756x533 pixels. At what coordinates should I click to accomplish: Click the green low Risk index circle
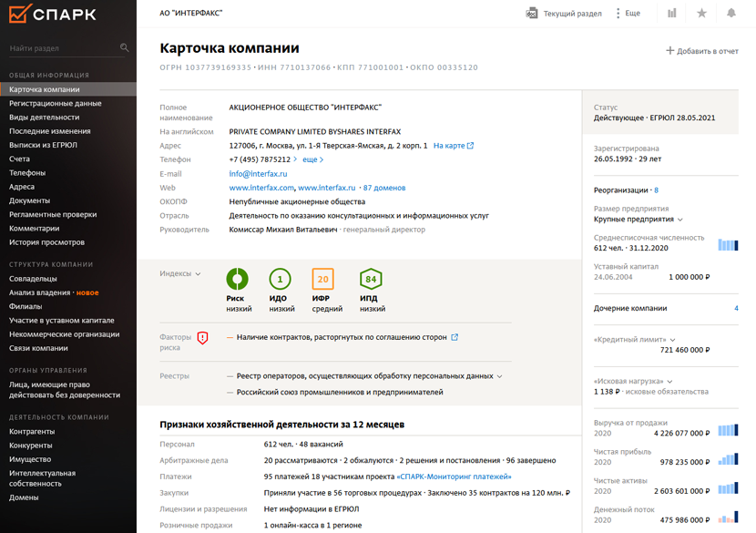[x=237, y=279]
